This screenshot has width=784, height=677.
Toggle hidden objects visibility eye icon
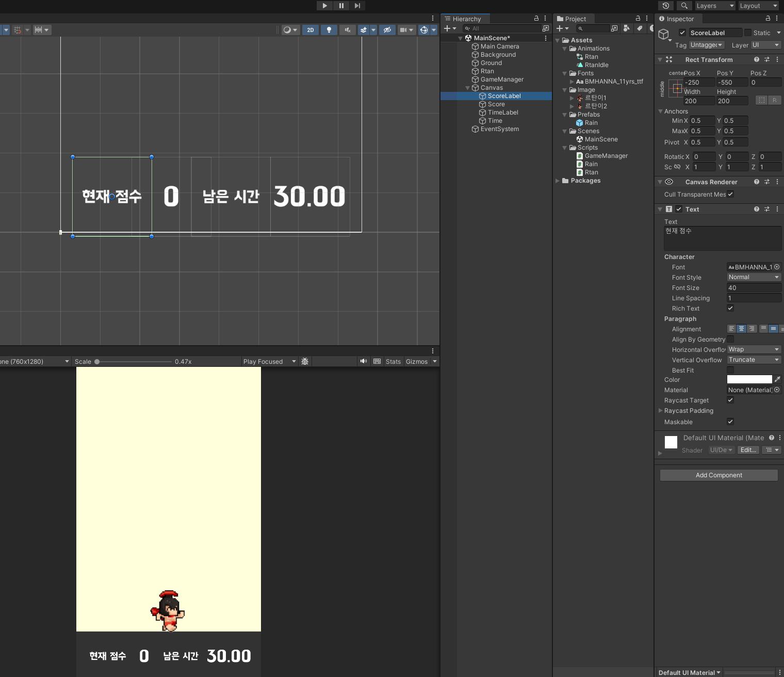(387, 30)
